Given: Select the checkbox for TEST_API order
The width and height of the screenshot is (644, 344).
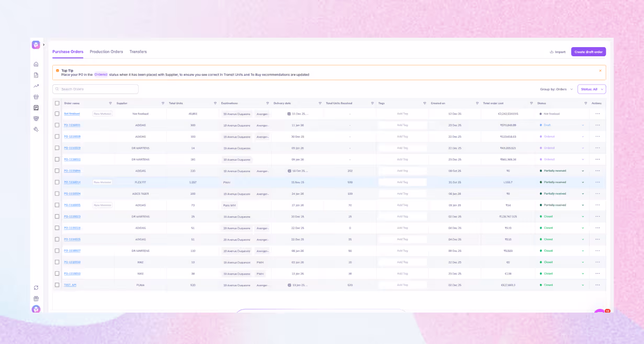Looking at the screenshot, I should [x=57, y=285].
